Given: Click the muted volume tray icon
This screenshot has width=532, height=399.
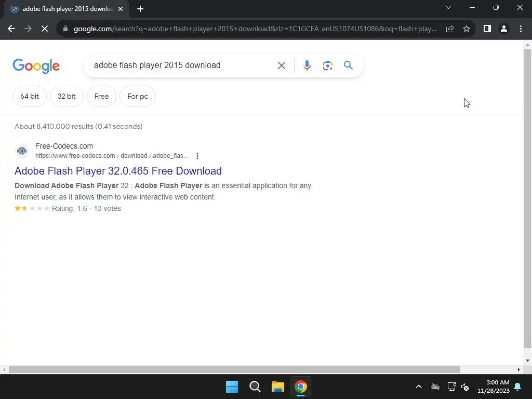Looking at the screenshot, I should (x=465, y=387).
